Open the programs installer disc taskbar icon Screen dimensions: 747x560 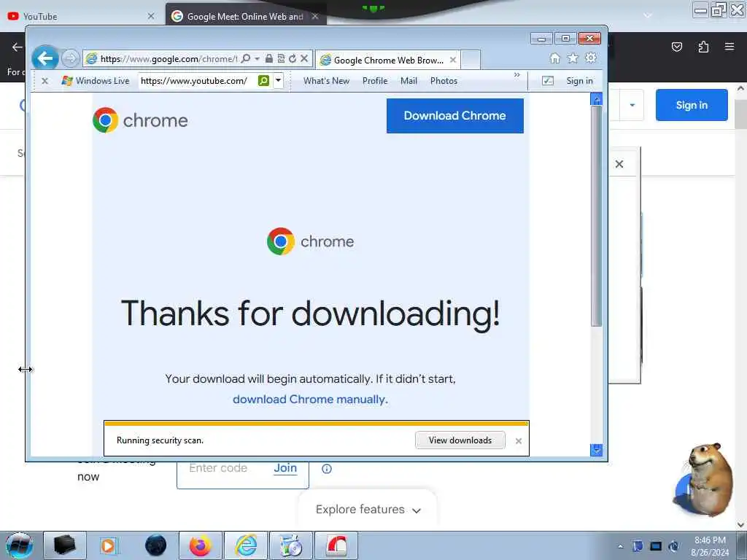pos(291,545)
